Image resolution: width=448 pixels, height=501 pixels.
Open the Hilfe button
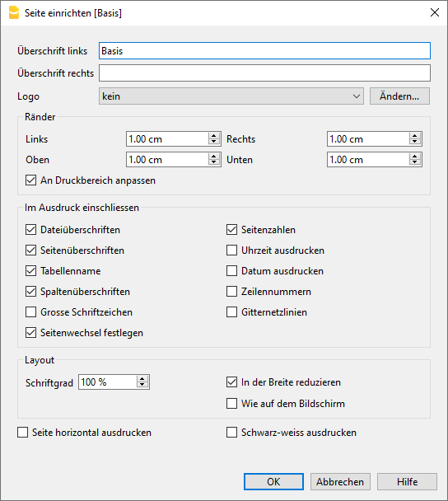click(407, 481)
